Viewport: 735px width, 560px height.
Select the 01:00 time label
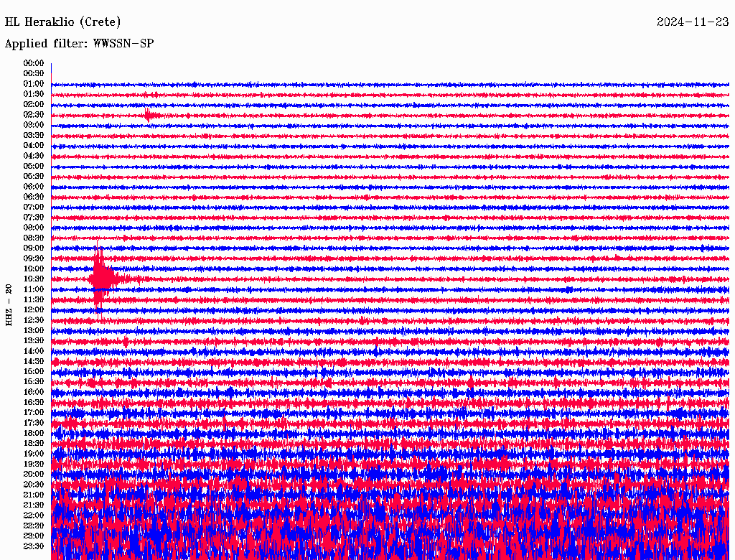pos(33,84)
